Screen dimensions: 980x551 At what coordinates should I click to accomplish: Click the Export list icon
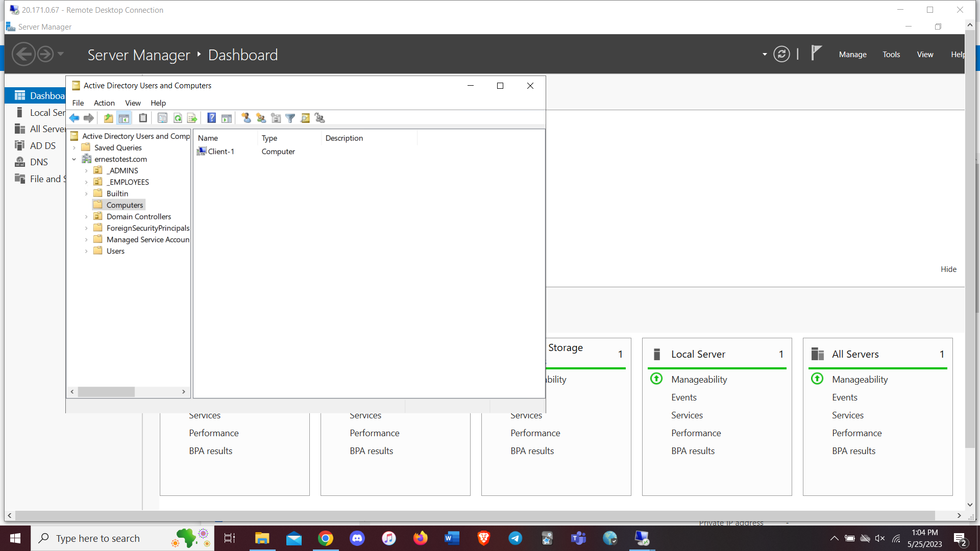pyautogui.click(x=192, y=118)
